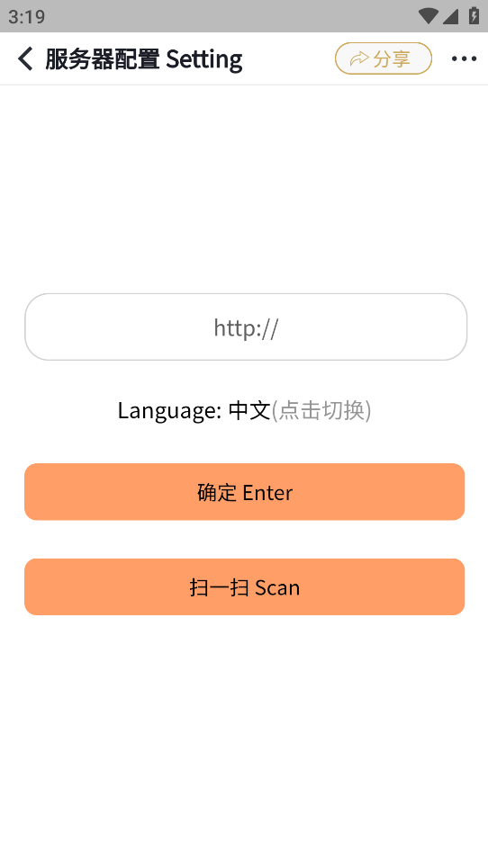Screen dimensions: 488x868
Task: Toggle language by clicking 中文
Action: click(249, 410)
